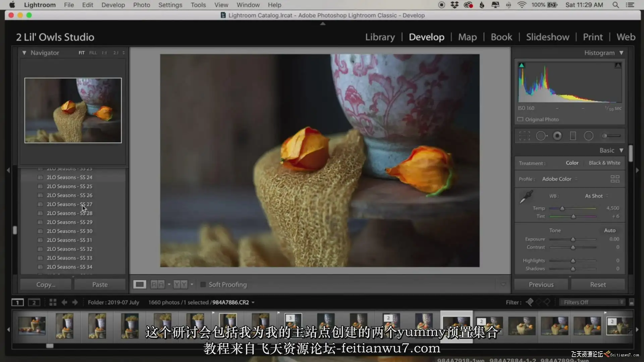Open the Profile Browser grid icon

pos(615,179)
